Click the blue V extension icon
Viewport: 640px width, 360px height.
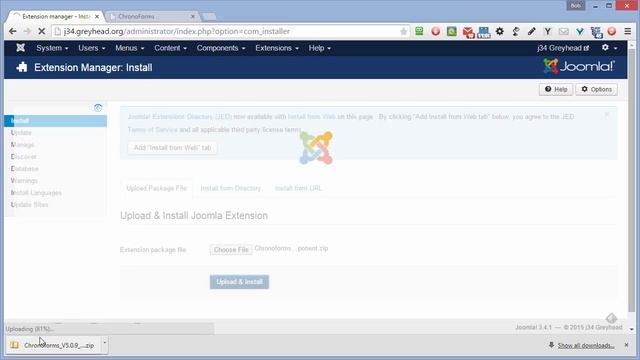click(x=580, y=31)
